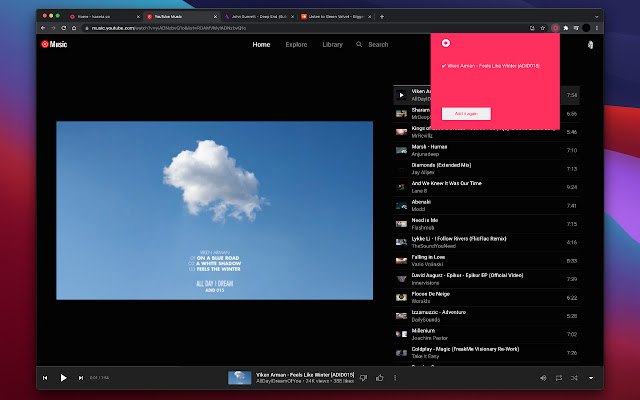
Task: Play Diamonds (Extended Mix) from the queue
Action: pyautogui.click(x=487, y=169)
